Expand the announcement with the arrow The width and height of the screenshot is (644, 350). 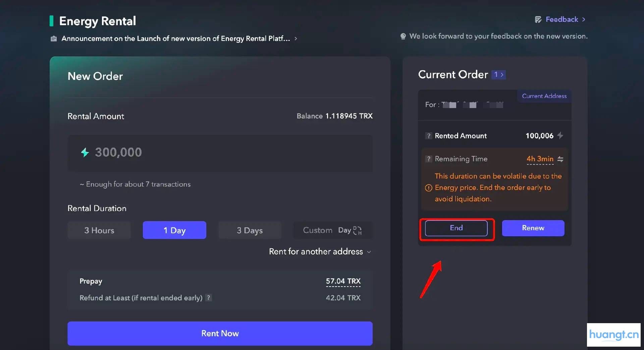point(296,39)
